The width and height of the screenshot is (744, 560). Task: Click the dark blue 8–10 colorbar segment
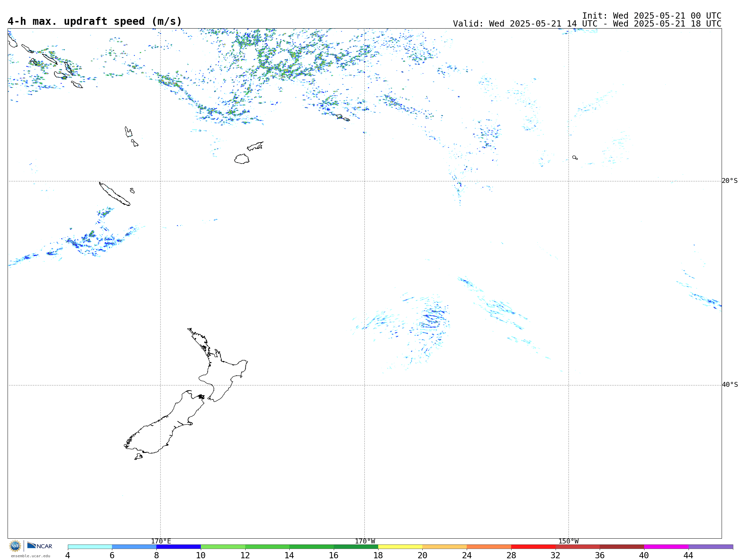click(178, 547)
